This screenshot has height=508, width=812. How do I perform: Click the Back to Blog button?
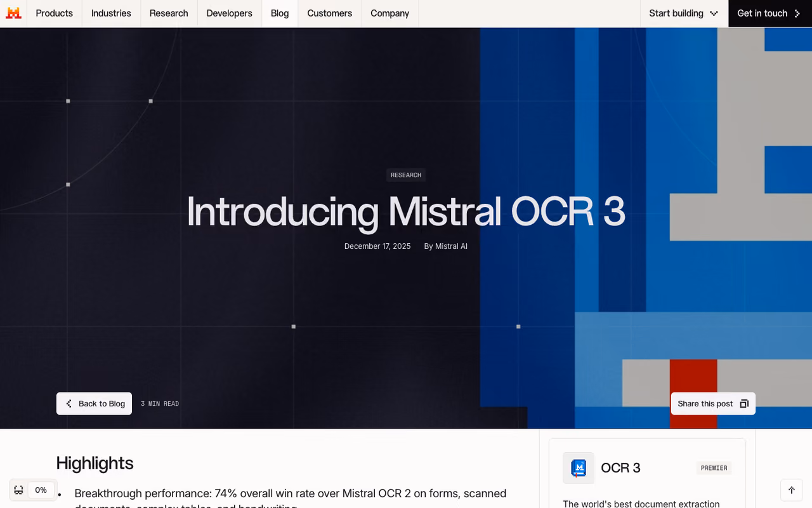pos(94,404)
